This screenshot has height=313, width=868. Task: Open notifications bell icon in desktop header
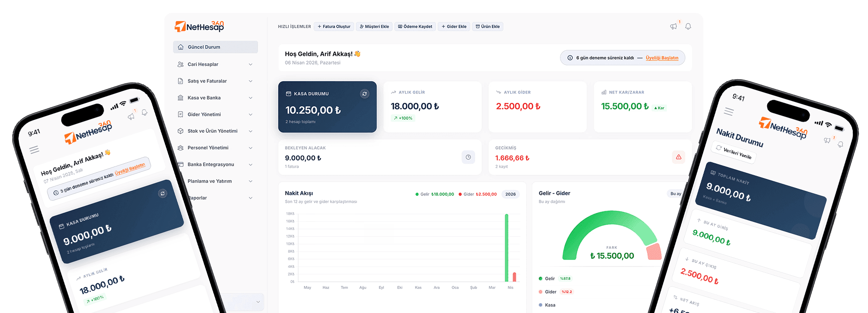(x=688, y=26)
